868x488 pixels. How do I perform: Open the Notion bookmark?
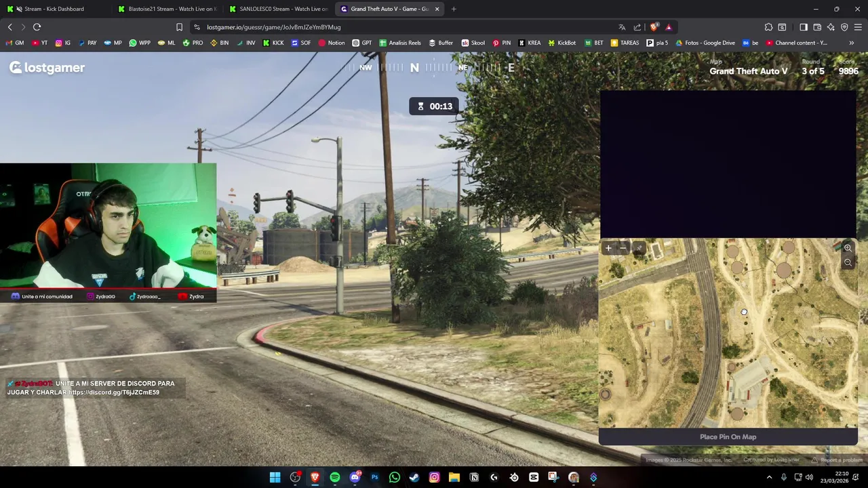331,43
